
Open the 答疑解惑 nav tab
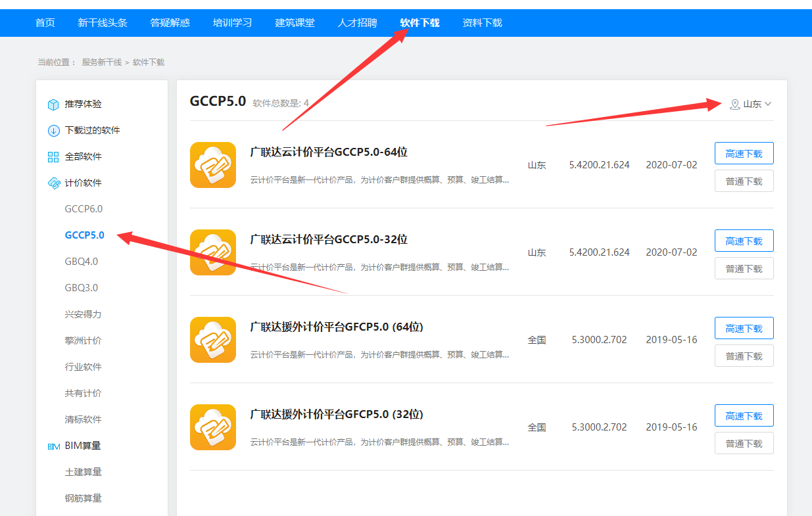(170, 23)
